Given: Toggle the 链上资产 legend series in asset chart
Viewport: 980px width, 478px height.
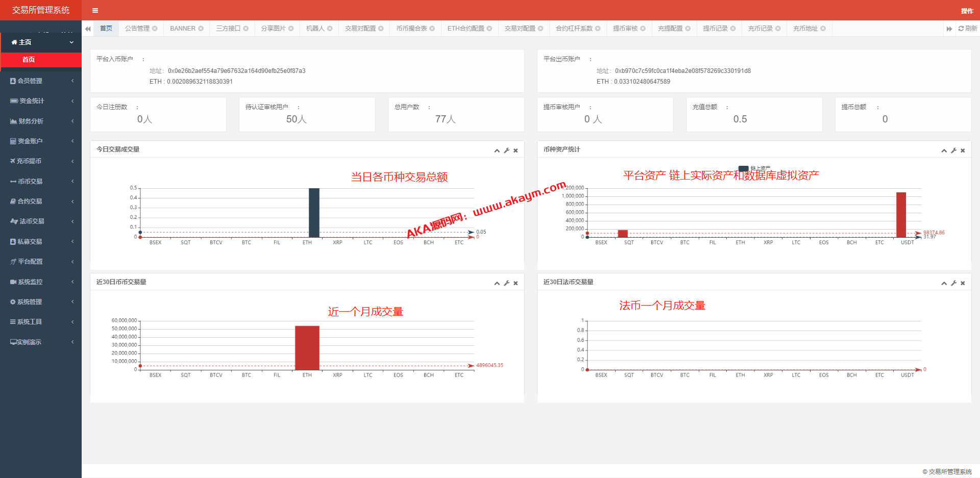Looking at the screenshot, I should click(x=744, y=168).
